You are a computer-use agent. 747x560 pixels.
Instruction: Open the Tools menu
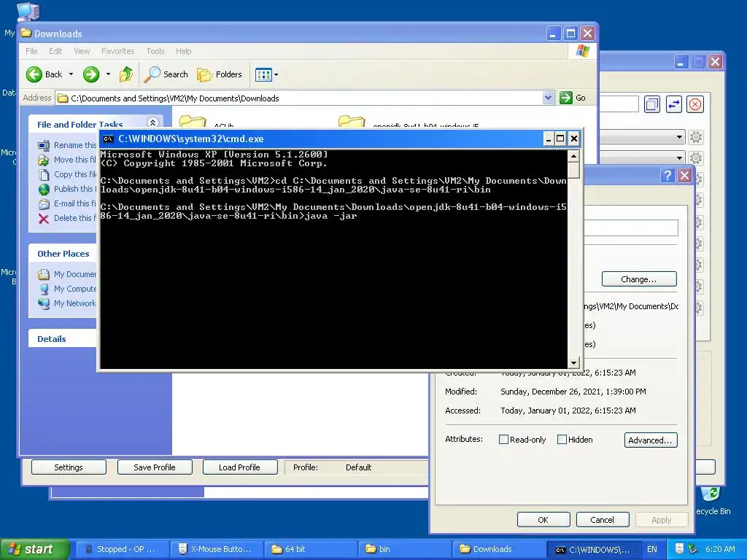155,51
